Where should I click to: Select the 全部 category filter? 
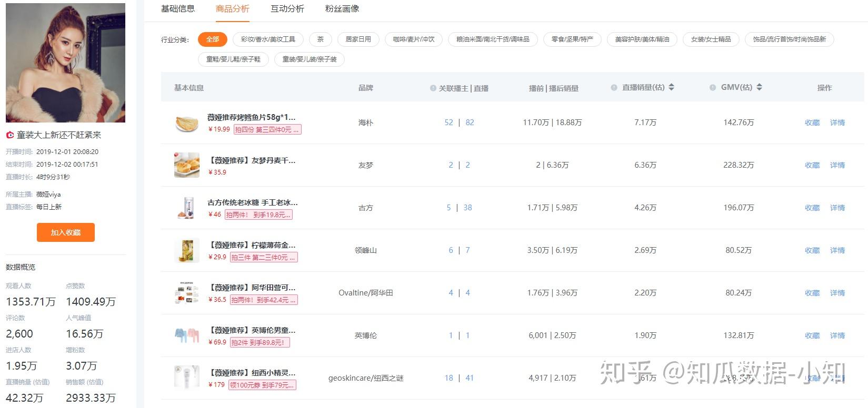pos(213,39)
